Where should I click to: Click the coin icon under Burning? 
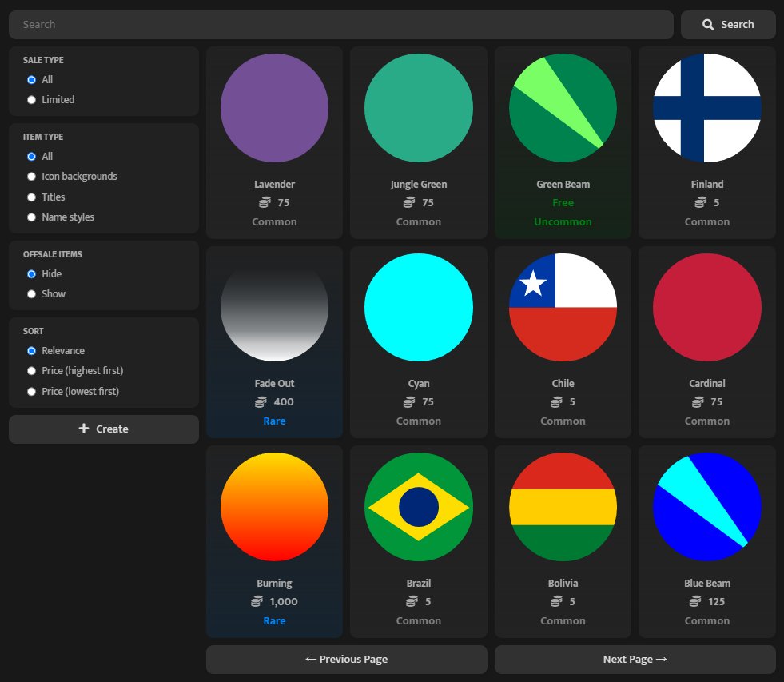(x=257, y=601)
